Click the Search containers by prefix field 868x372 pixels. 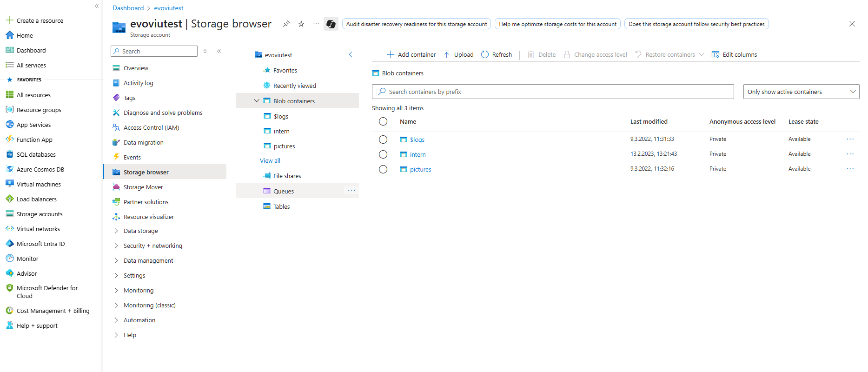(553, 92)
